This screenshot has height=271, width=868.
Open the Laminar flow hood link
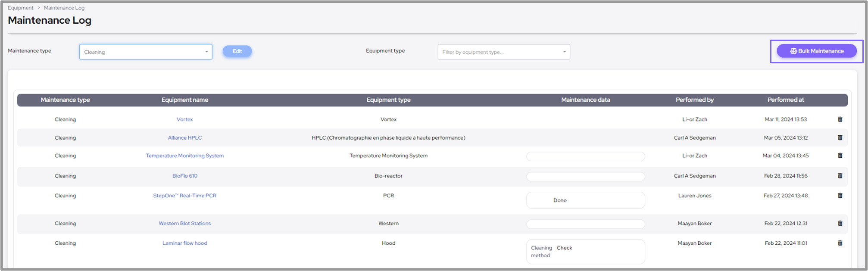point(184,243)
